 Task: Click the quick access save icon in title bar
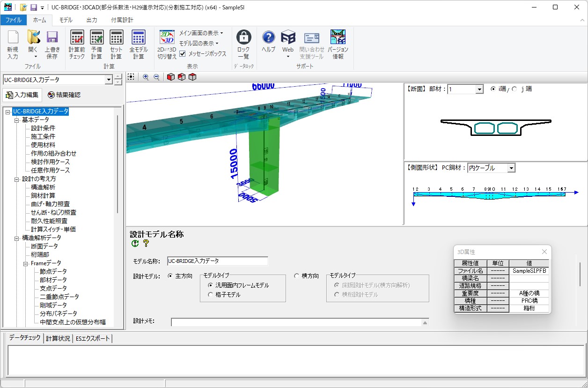34,7
